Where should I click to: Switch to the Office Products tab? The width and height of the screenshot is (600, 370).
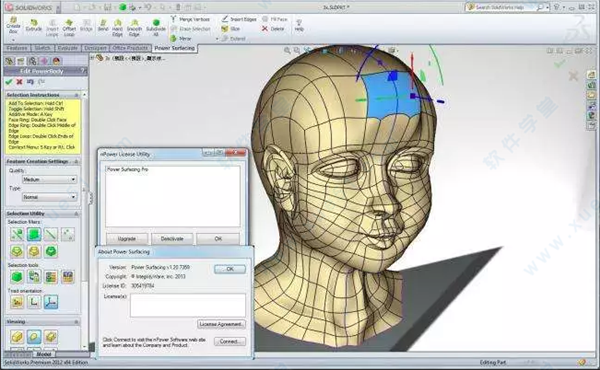(130, 48)
